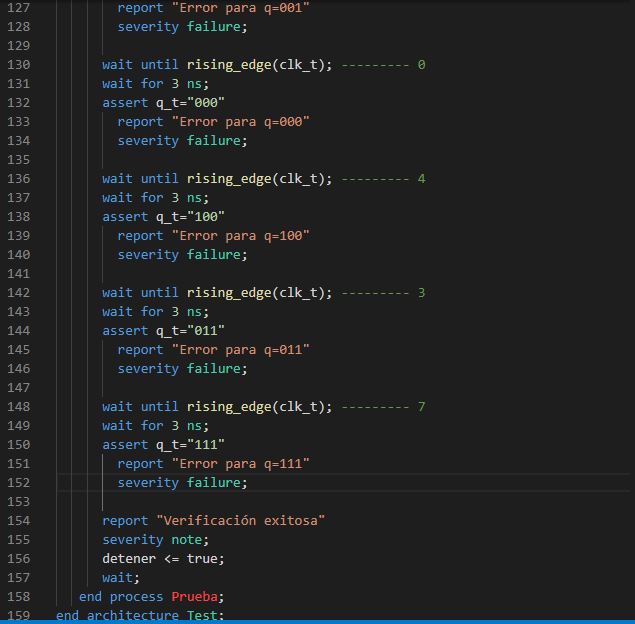Click line number 152 in the gutter
Viewport: 635px width, 624px height.
tap(18, 483)
